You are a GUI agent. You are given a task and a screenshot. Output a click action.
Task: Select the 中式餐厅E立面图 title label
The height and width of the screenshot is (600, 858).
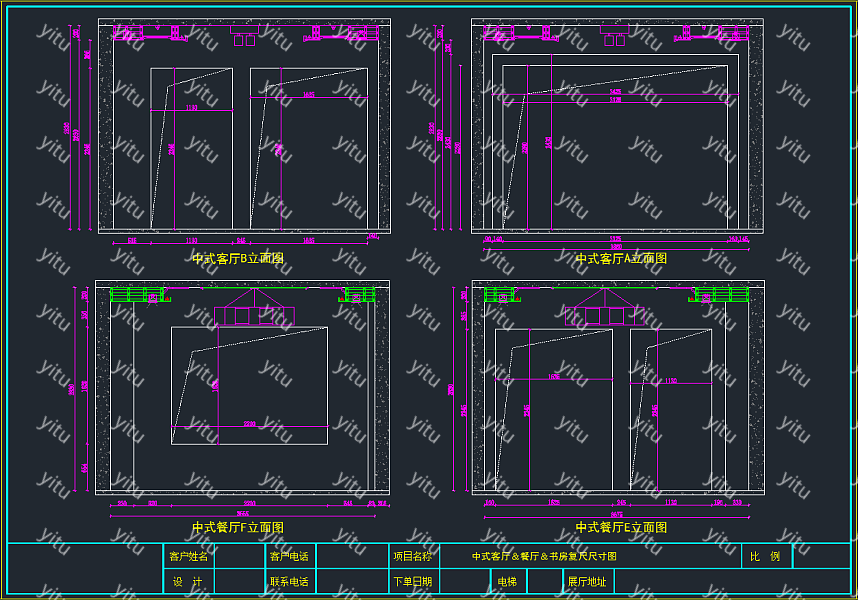621,527
